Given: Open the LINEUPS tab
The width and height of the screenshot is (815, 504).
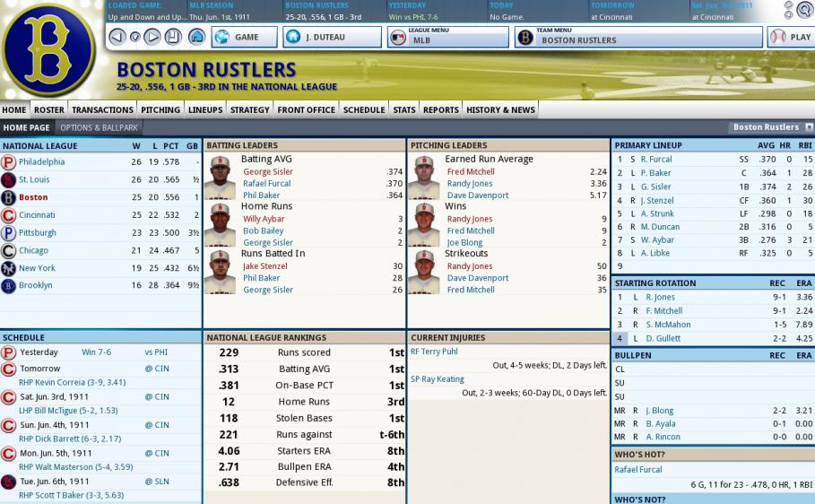Looking at the screenshot, I should (205, 109).
